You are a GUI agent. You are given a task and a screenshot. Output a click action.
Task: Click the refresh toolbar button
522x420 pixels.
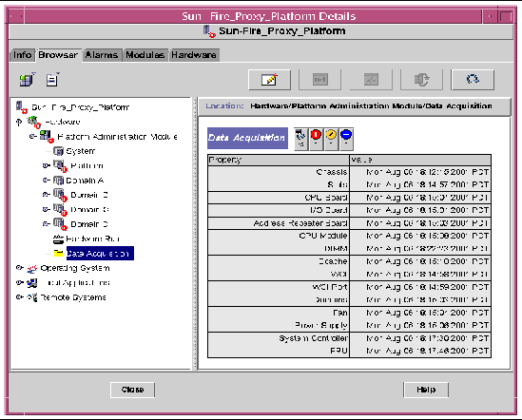point(473,80)
